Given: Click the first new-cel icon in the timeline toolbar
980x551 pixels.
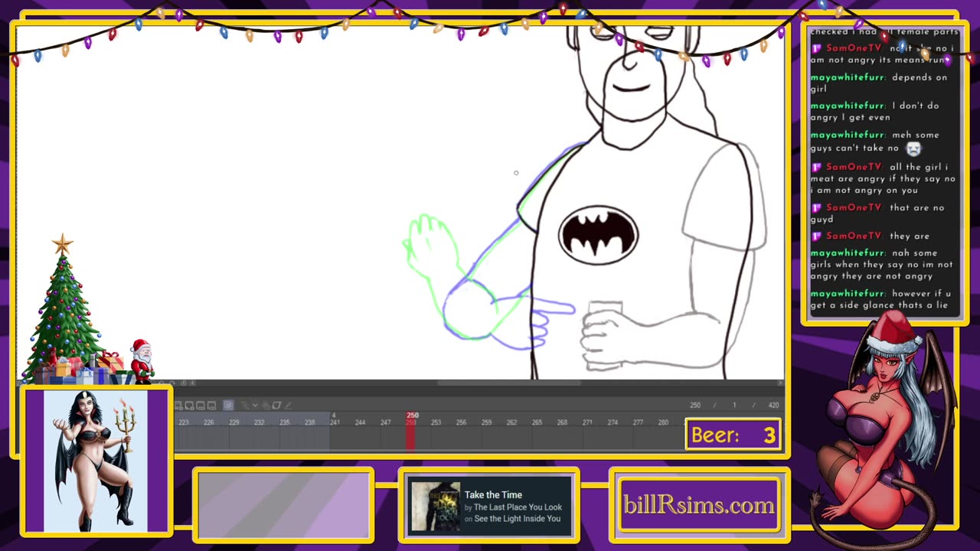Looking at the screenshot, I should [x=178, y=406].
